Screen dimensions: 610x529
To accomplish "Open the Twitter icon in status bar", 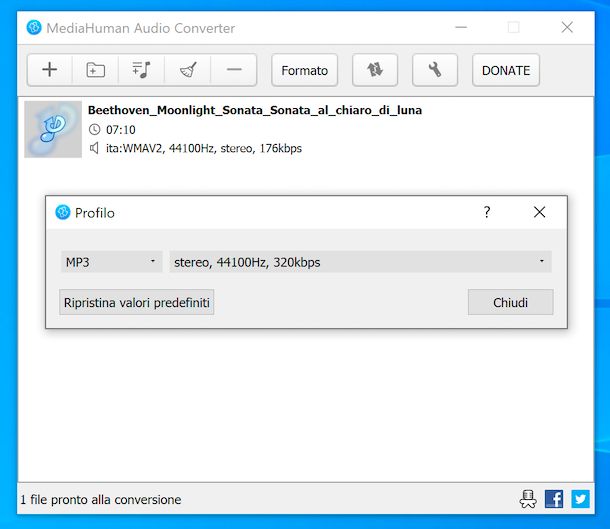I will 580,499.
